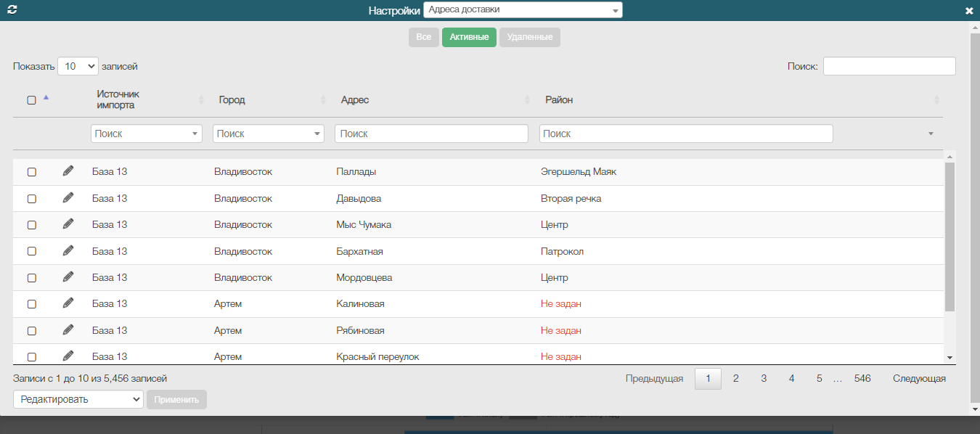Screen dimensions: 980x434
Task: Click Артем in the Красный переулок row
Action: point(228,356)
